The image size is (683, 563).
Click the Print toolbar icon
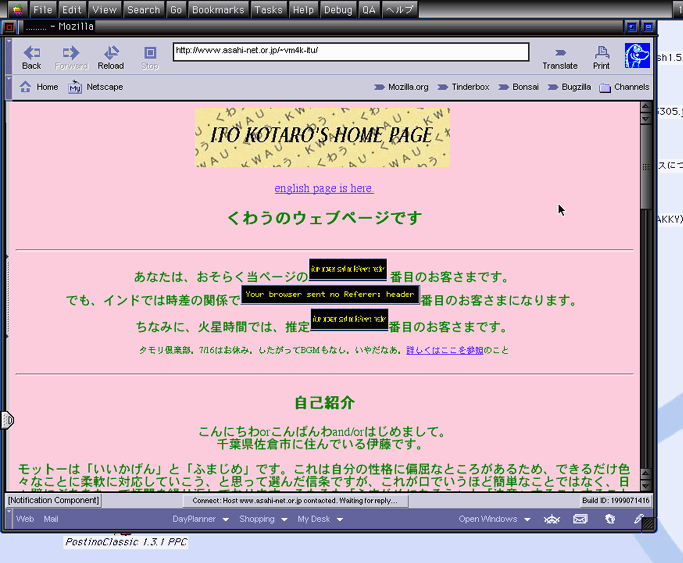[x=601, y=57]
